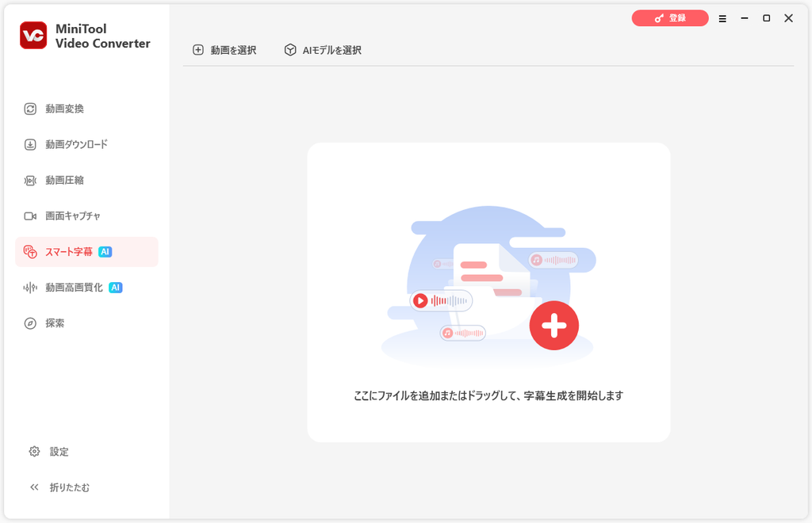Screen dimensions: 812x523
Task: Open the hamburger menu in title bar
Action: pos(722,19)
